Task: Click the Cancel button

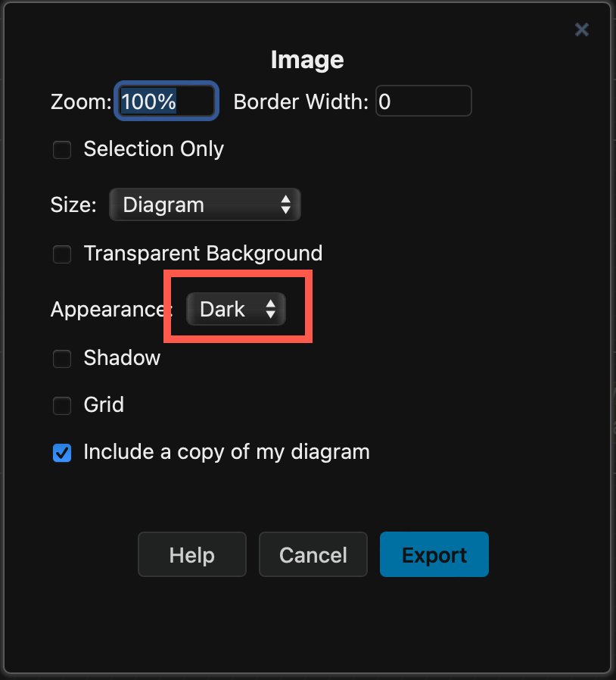Action: (x=313, y=554)
